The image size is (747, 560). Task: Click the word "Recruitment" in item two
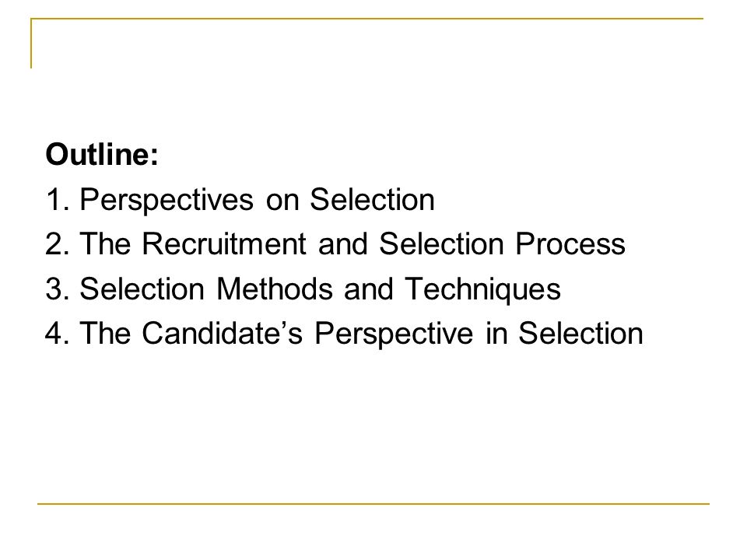(x=224, y=243)
